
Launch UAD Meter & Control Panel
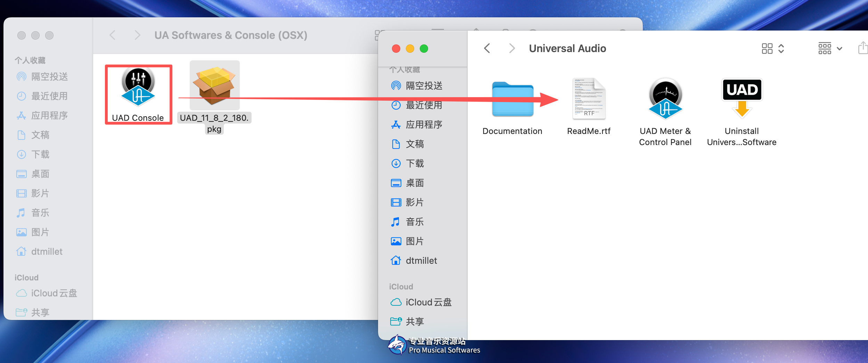point(665,100)
